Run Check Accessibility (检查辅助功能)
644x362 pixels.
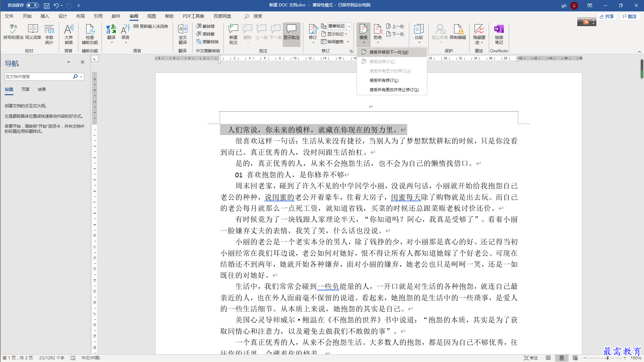(x=90, y=34)
